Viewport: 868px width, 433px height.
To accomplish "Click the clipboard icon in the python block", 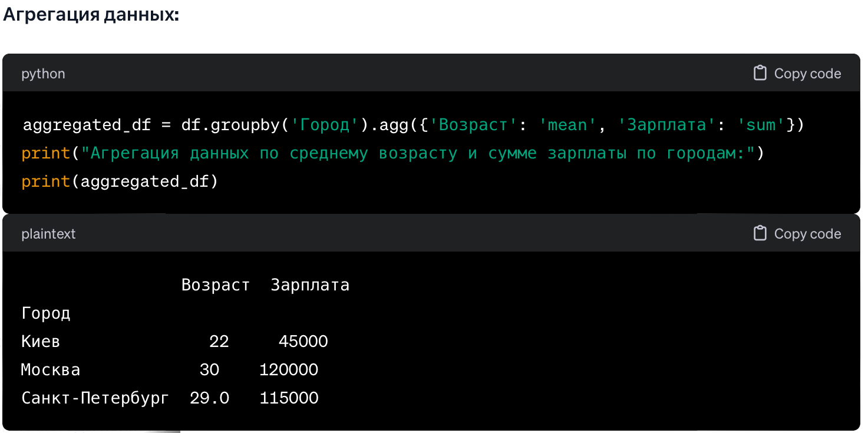I will point(760,73).
